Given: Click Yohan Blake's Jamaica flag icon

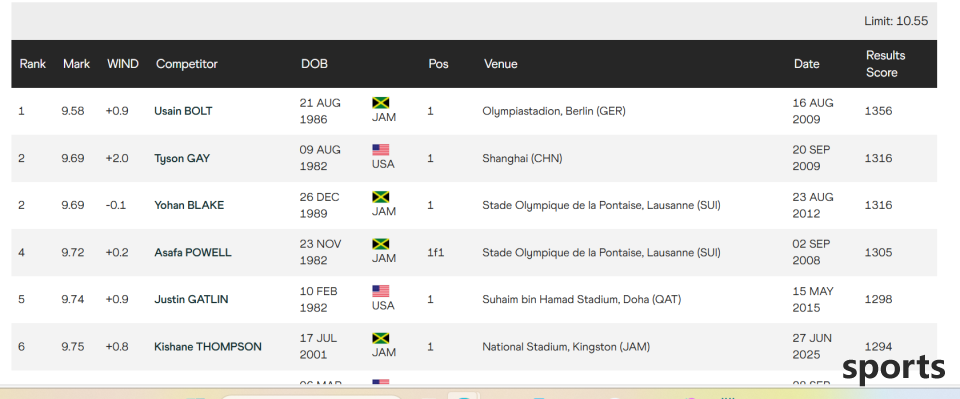Looking at the screenshot, I should 381,197.
